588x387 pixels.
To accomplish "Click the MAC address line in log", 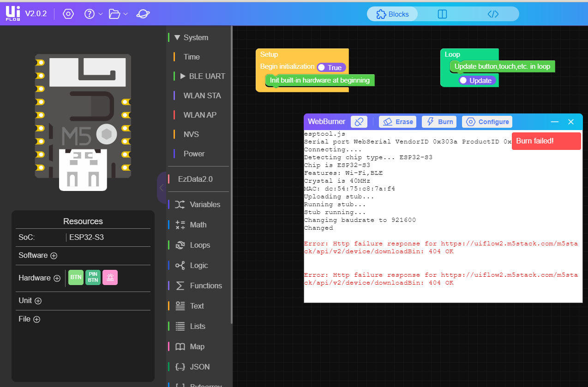I will 349,189.
